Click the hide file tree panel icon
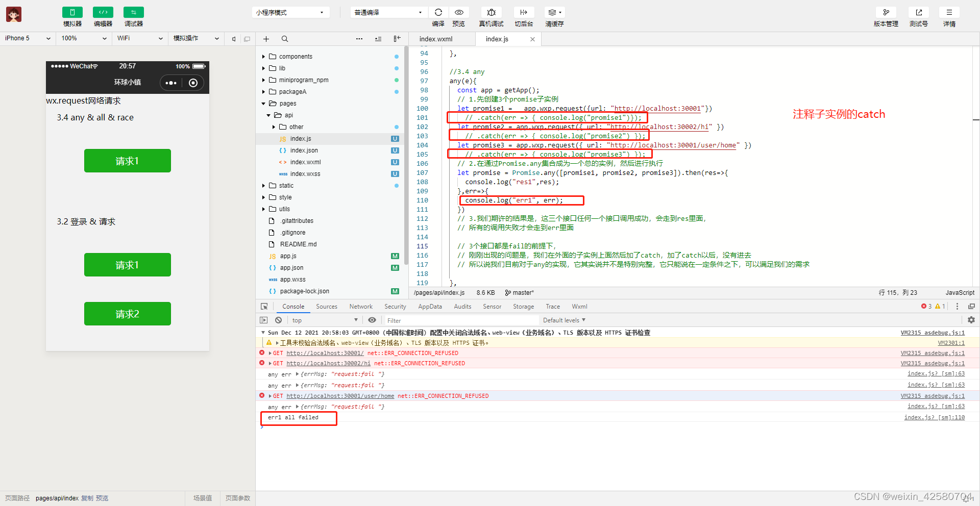Screen dimensions: 980x506 point(397,39)
